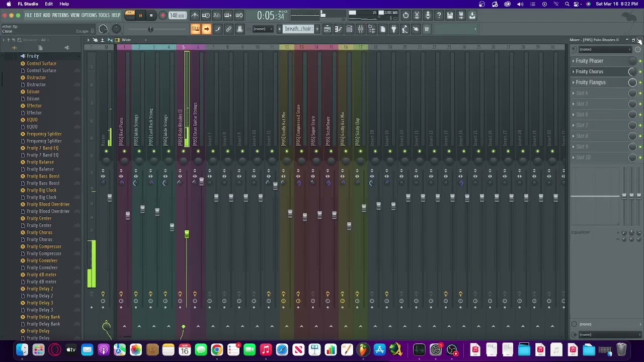The height and width of the screenshot is (362, 644).
Task: Click the Save project floppy icon
Action: (x=450, y=16)
